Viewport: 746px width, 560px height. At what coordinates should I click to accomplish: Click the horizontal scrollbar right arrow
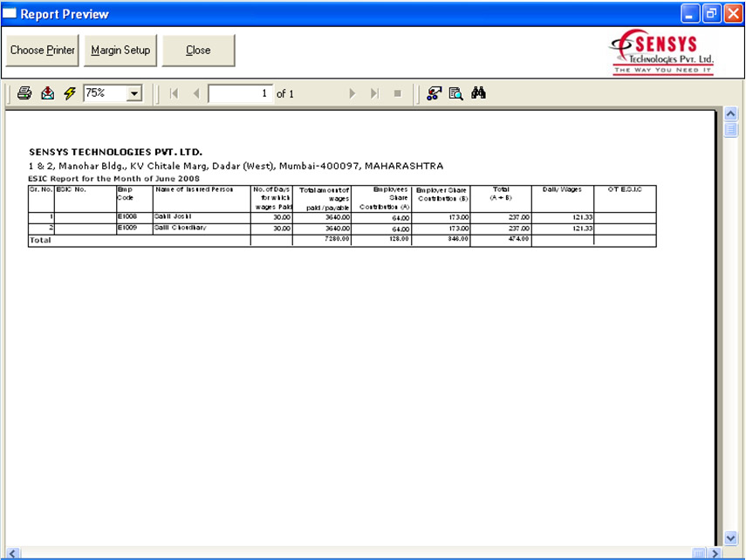pos(714,553)
